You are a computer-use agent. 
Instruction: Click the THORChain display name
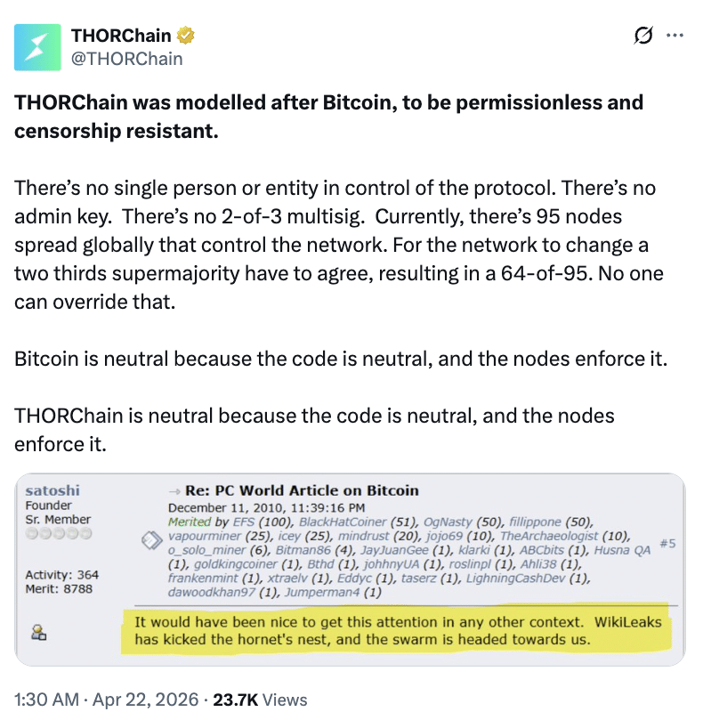click(x=123, y=36)
